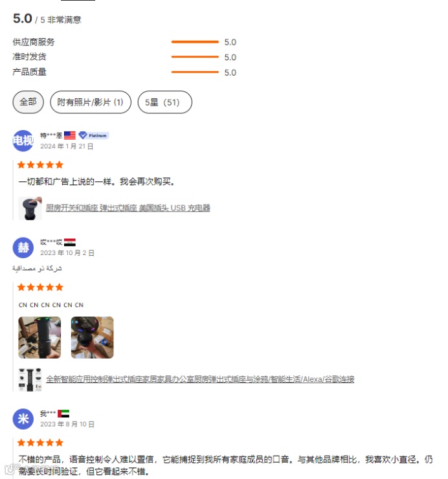Click the smart socket set product thumbnail

click(x=30, y=380)
